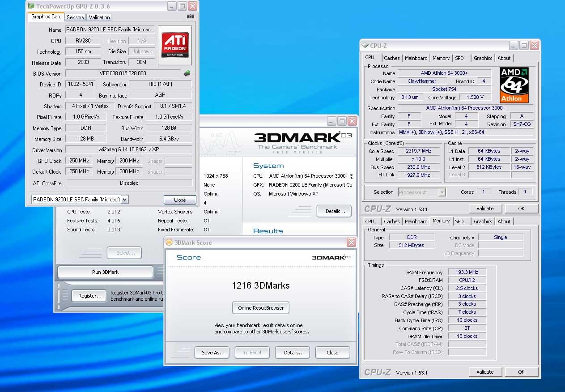Click Close in the 3DMark Score dialog
The image size is (565, 392).
[x=332, y=353]
